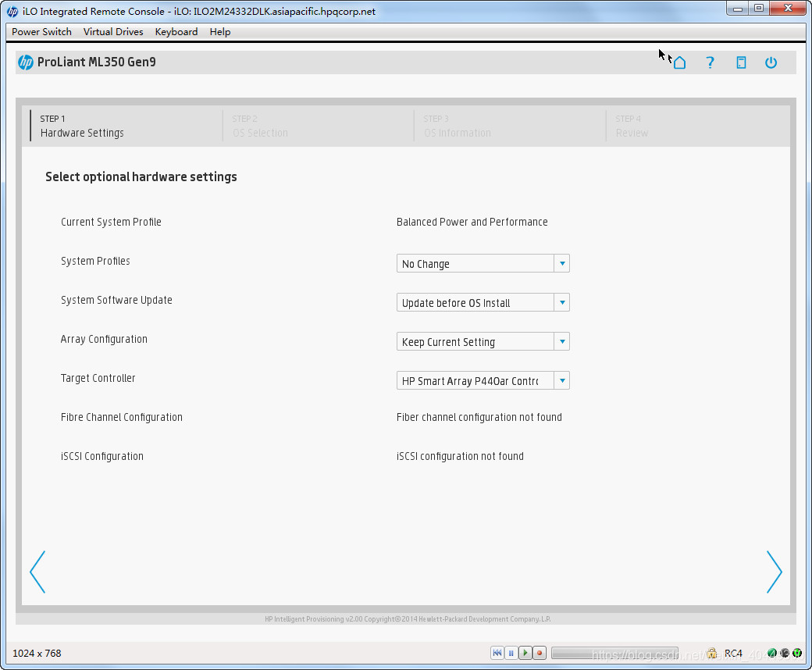The width and height of the screenshot is (812, 670).
Task: Start recording with the red record button
Action: tap(539, 653)
